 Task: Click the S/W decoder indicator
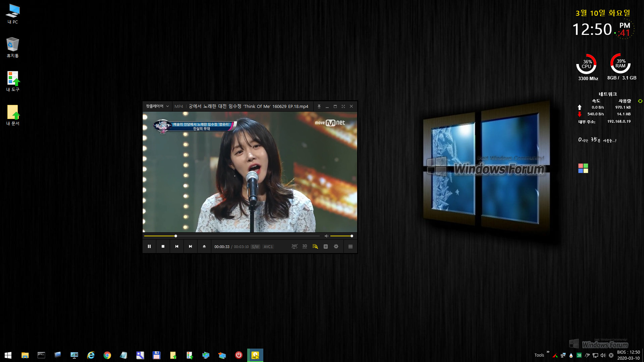pyautogui.click(x=255, y=247)
